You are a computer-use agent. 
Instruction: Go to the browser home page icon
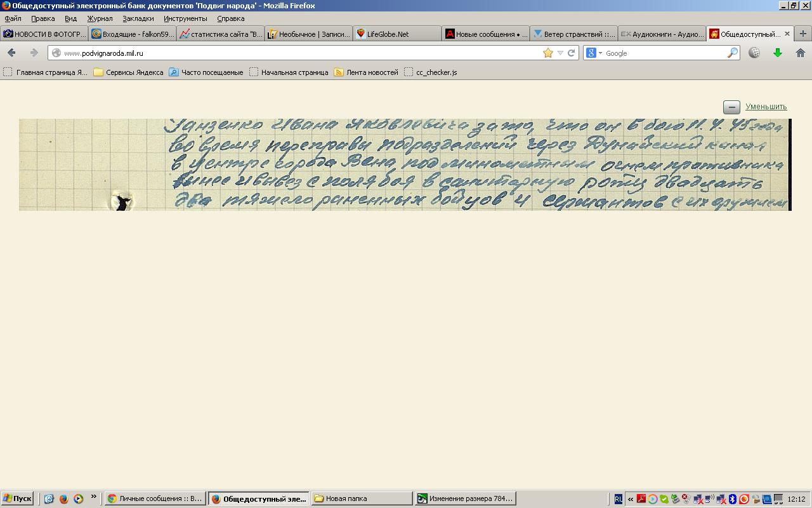800,53
